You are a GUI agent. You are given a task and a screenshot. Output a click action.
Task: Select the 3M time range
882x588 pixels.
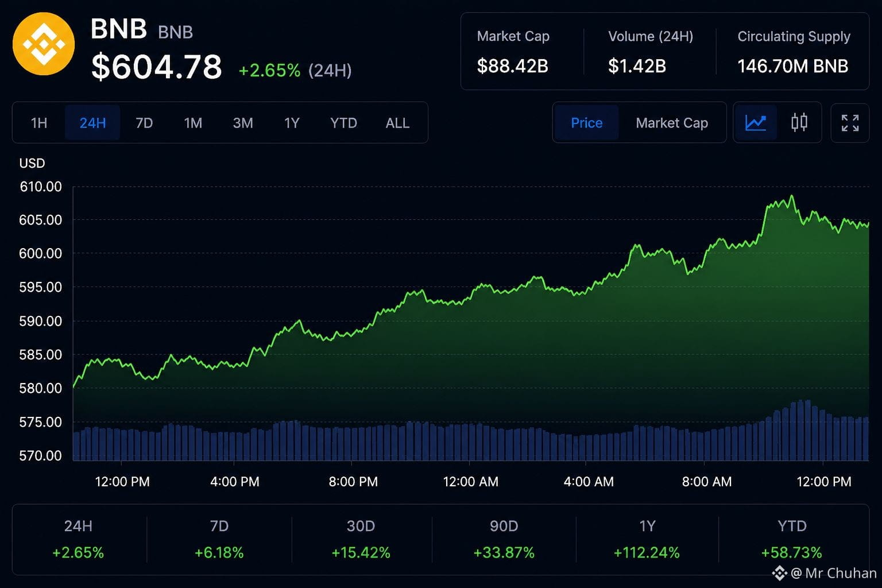(243, 123)
